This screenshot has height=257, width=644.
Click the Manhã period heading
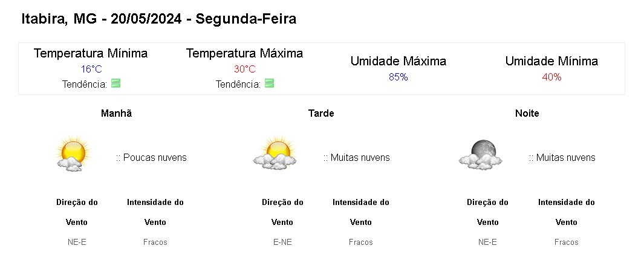(x=116, y=113)
